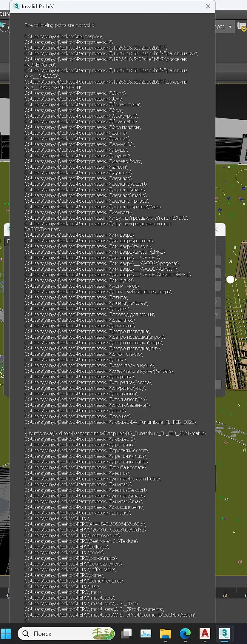This screenshot has width=247, height=644.
Task: Open Task View from the taskbar
Action: tap(126, 634)
